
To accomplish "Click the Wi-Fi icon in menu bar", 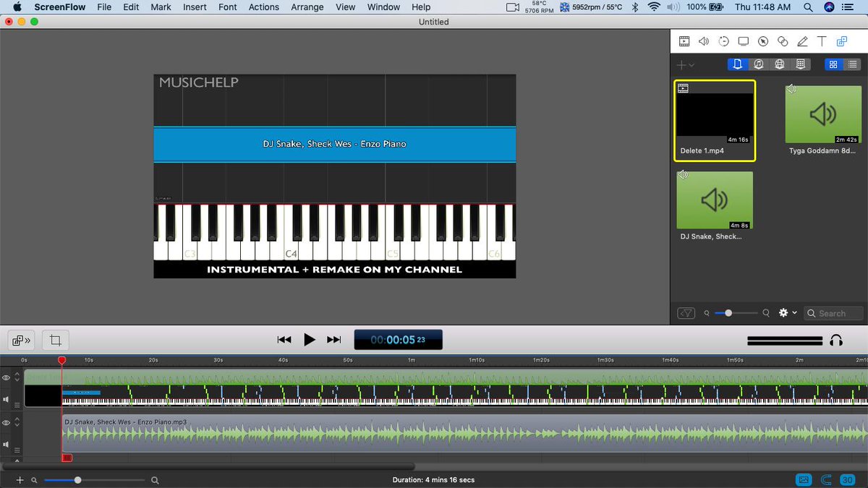I will coord(654,7).
